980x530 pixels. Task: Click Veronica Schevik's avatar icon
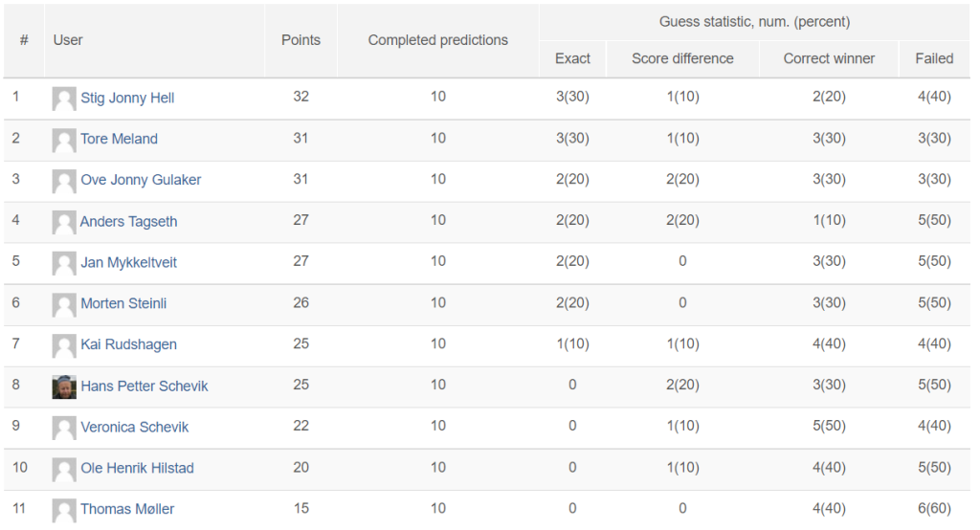[x=64, y=429]
